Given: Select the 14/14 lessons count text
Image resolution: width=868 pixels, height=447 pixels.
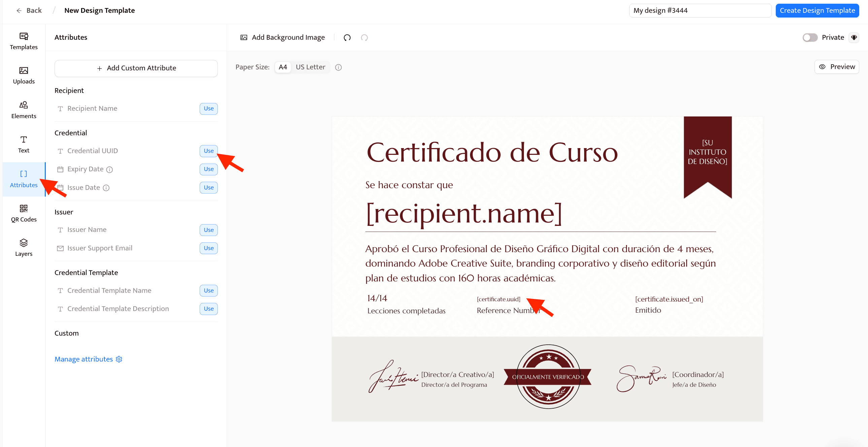Looking at the screenshot, I should click(x=377, y=299).
